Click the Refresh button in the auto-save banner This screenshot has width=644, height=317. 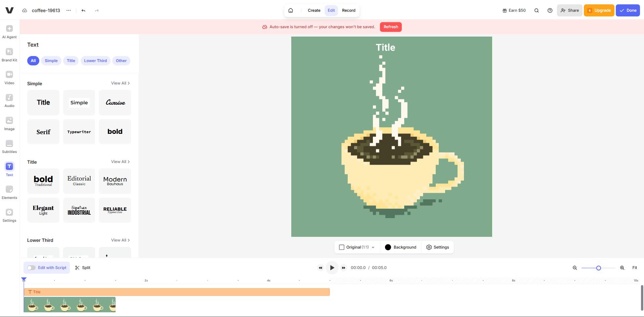click(390, 27)
